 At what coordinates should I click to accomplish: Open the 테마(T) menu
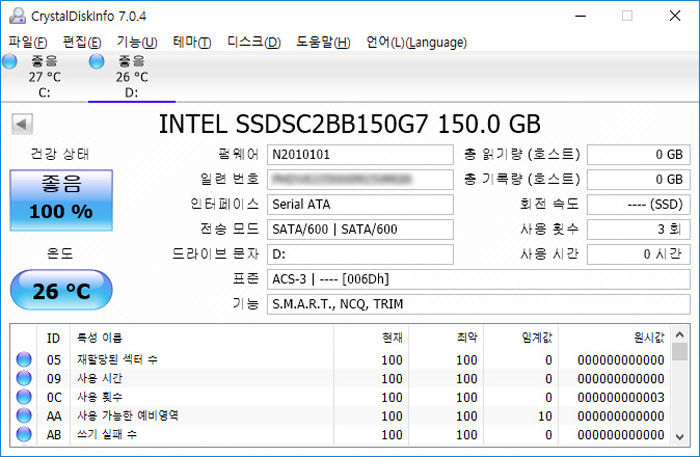tap(192, 42)
